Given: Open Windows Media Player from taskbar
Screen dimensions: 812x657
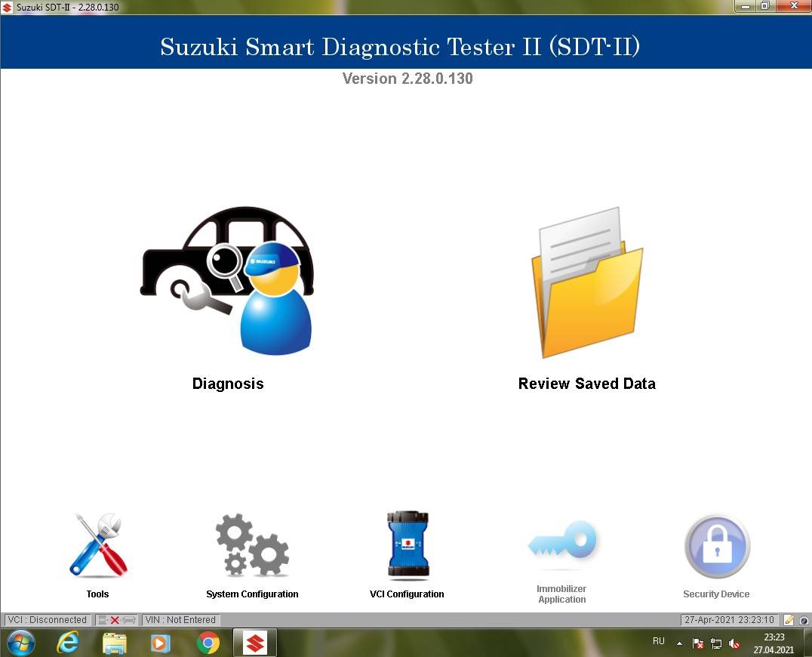Looking at the screenshot, I should tap(161, 643).
